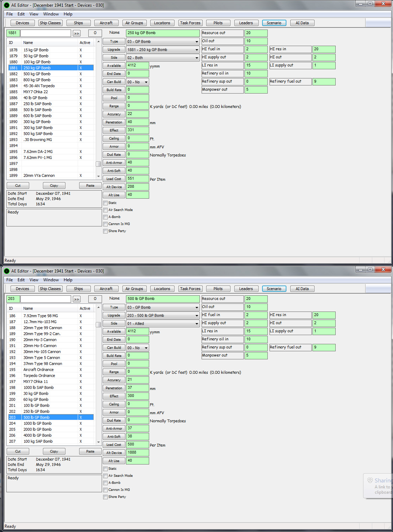
Task: Open AI Data in the bottom window
Action: tap(302, 289)
